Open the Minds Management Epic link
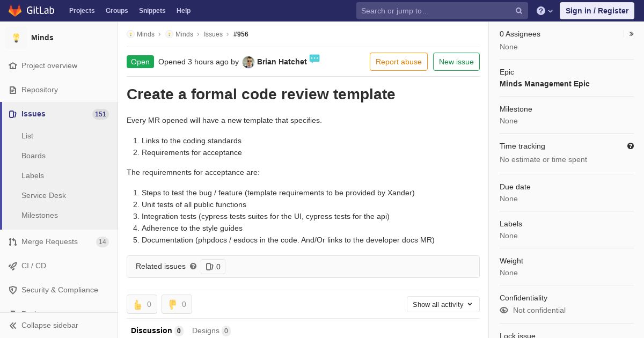 (x=545, y=84)
